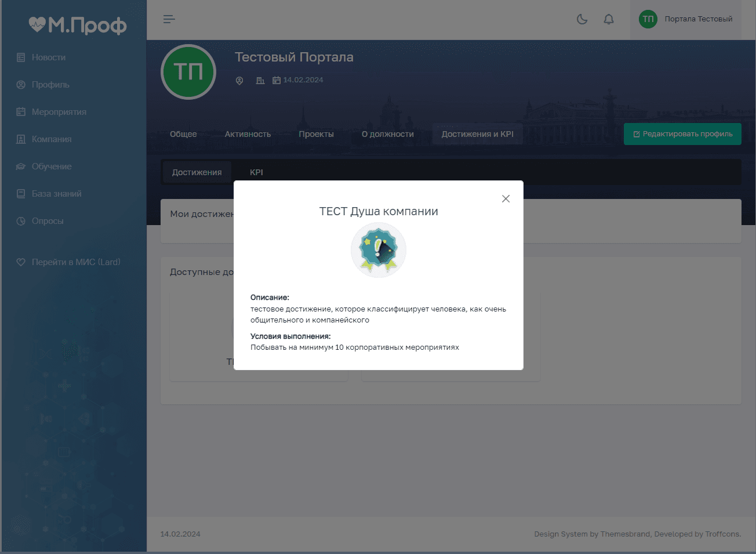756x554 pixels.
Task: Close the ТЕСТ Душа компании dialog
Action: point(506,199)
